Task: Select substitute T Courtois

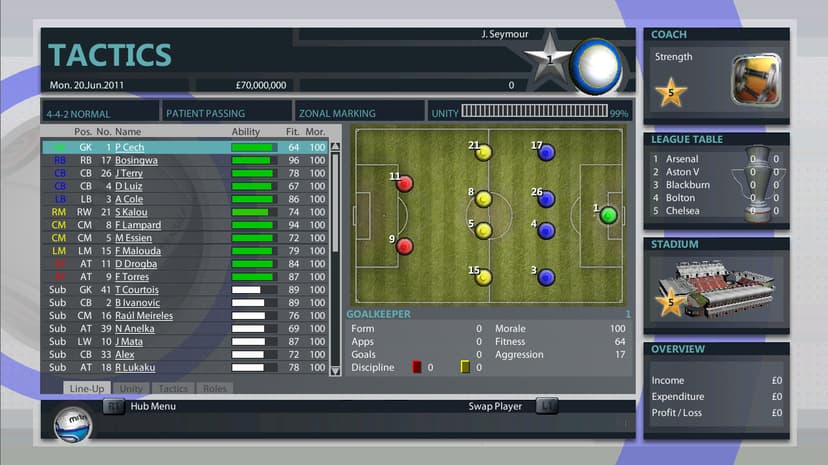Action: tap(137, 289)
